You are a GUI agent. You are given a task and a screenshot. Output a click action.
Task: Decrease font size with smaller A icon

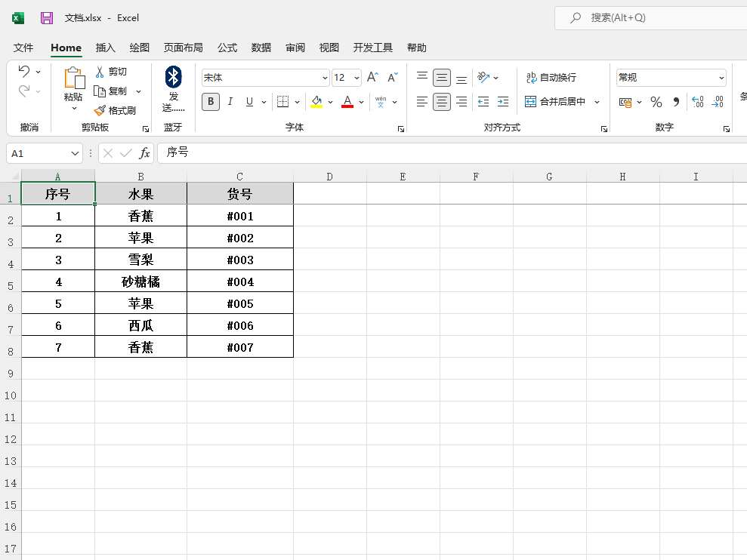(x=393, y=77)
